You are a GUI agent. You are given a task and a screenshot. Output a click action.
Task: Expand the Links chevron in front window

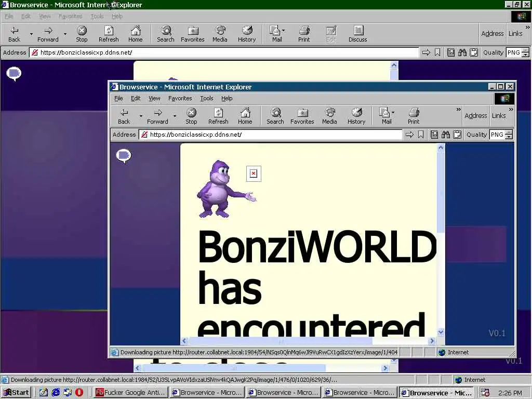pyautogui.click(x=511, y=110)
